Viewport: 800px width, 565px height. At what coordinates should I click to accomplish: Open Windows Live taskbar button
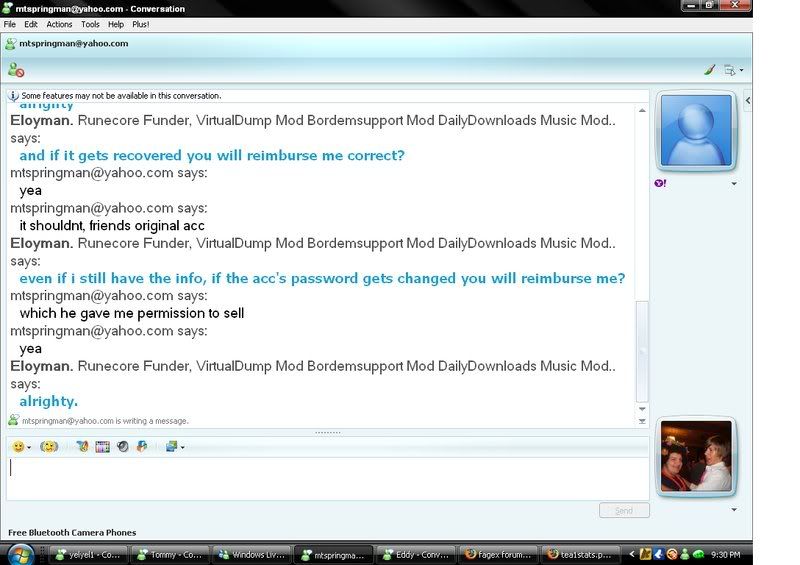click(x=252, y=554)
